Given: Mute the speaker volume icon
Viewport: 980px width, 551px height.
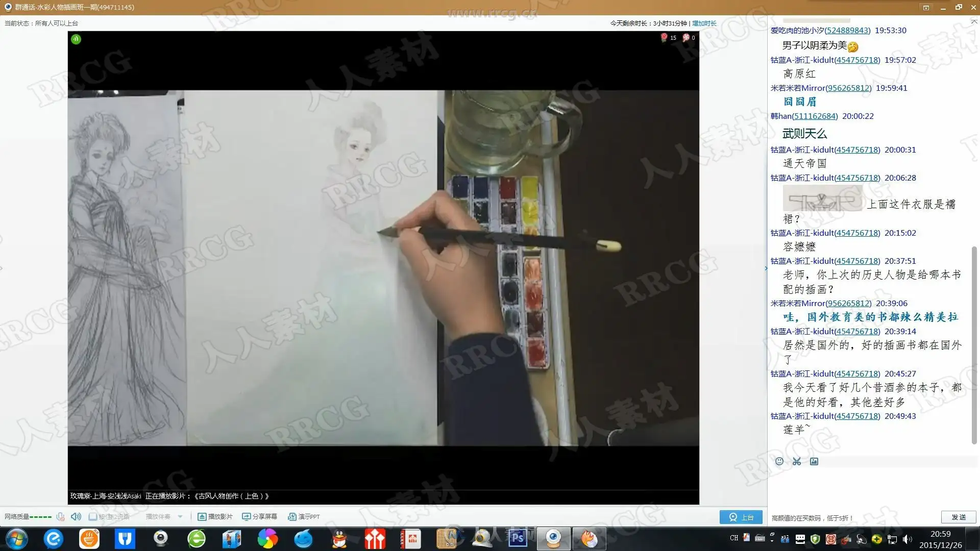Looking at the screenshot, I should pos(76,516).
